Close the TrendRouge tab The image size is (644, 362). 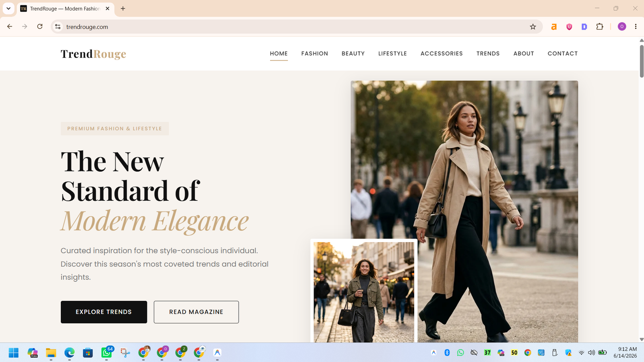click(107, 8)
